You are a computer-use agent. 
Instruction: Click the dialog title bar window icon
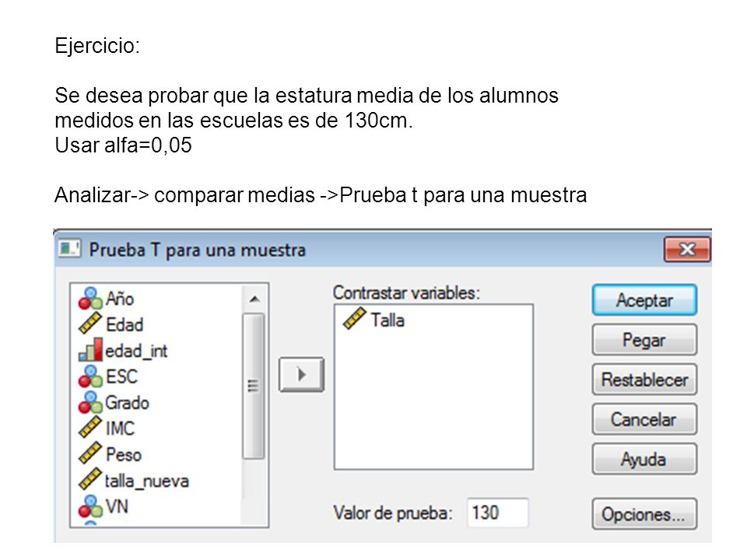click(69, 249)
